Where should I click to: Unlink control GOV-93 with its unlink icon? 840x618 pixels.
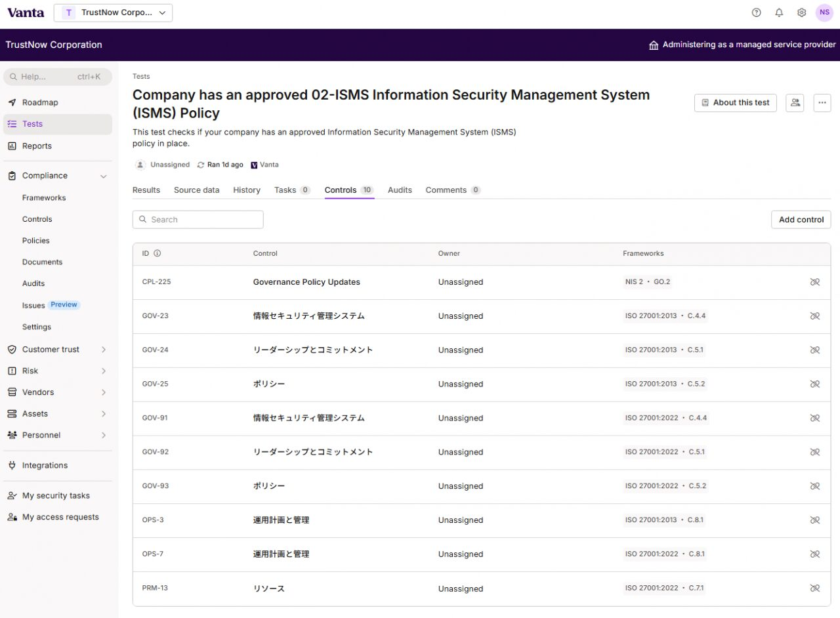click(x=815, y=487)
